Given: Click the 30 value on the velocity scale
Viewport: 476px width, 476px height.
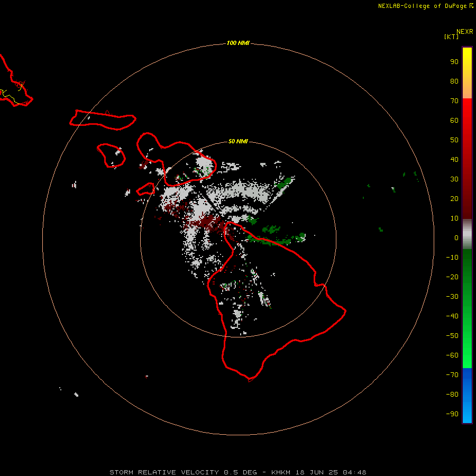Looking at the screenshot, I should coord(454,179).
